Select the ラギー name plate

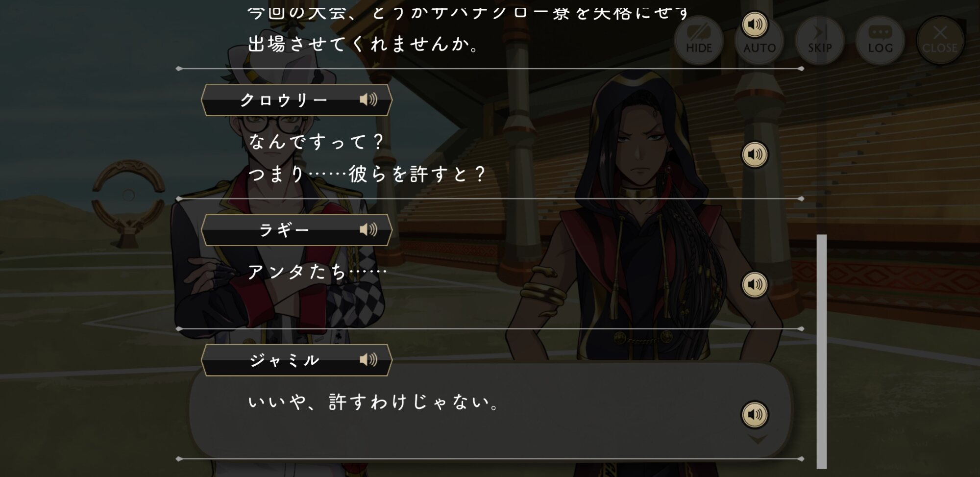click(x=296, y=230)
